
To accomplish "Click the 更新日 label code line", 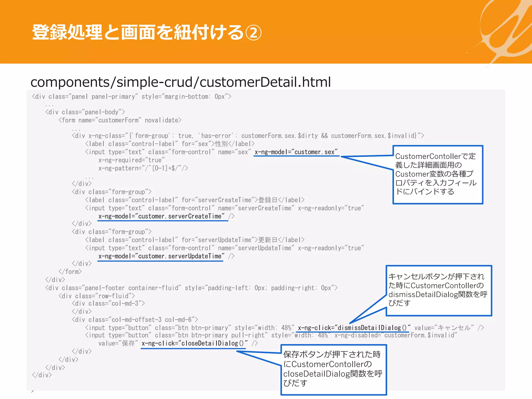I will [195, 240].
